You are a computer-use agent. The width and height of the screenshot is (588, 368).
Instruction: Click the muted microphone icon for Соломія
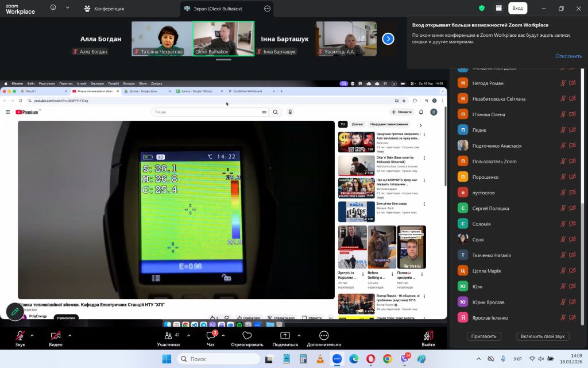click(563, 224)
